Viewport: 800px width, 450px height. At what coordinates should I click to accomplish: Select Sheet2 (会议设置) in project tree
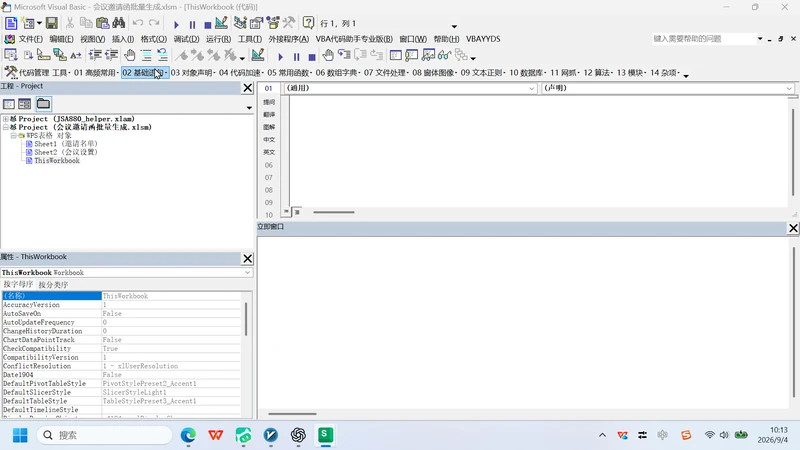pos(65,152)
